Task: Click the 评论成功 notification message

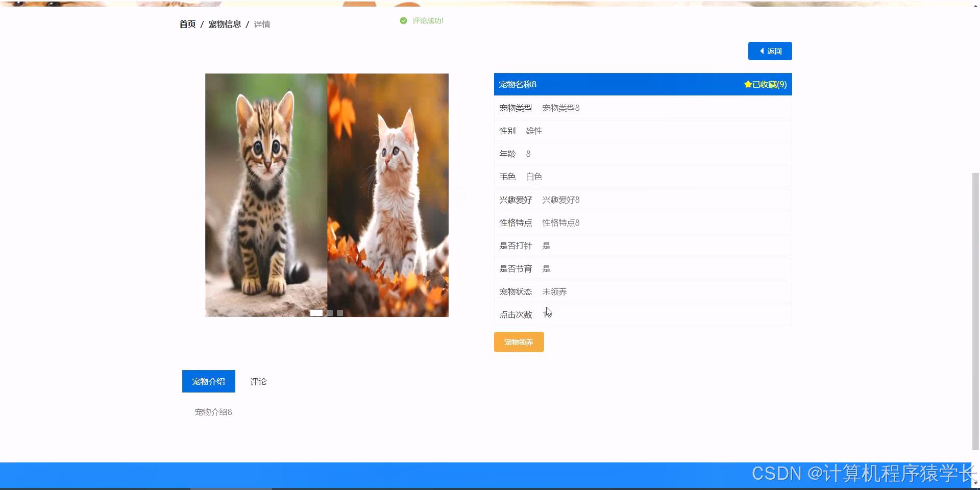Action: (x=427, y=21)
